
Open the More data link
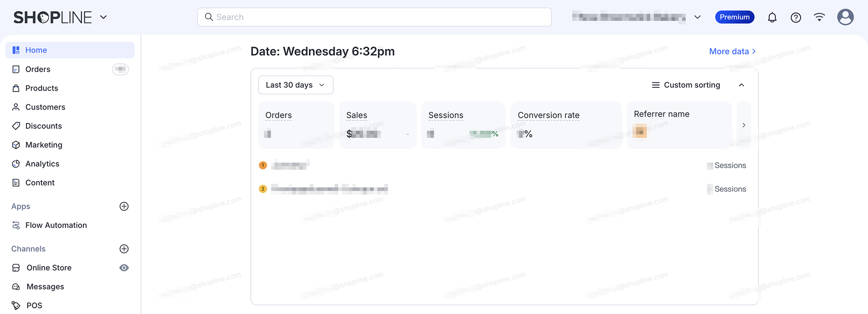[x=732, y=51]
